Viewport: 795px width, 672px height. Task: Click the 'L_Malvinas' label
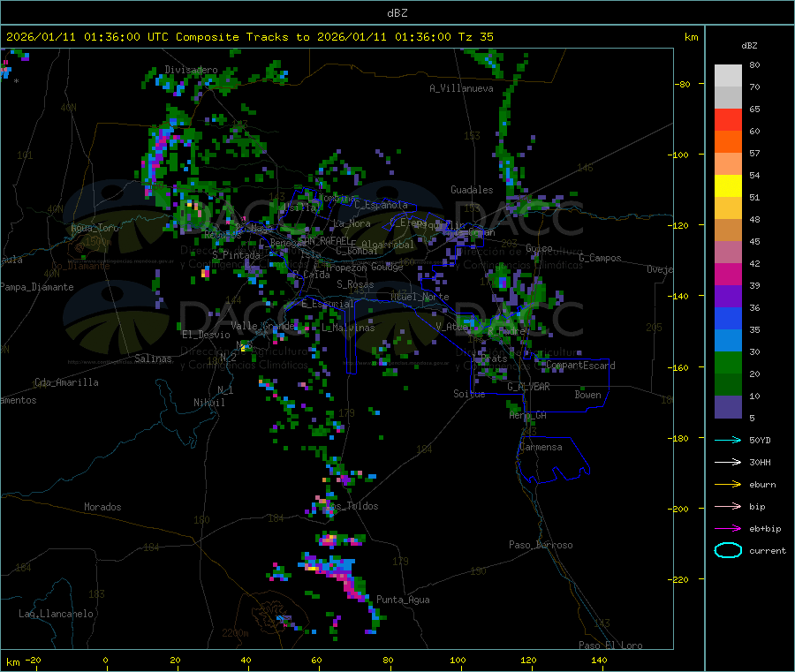click(x=348, y=328)
